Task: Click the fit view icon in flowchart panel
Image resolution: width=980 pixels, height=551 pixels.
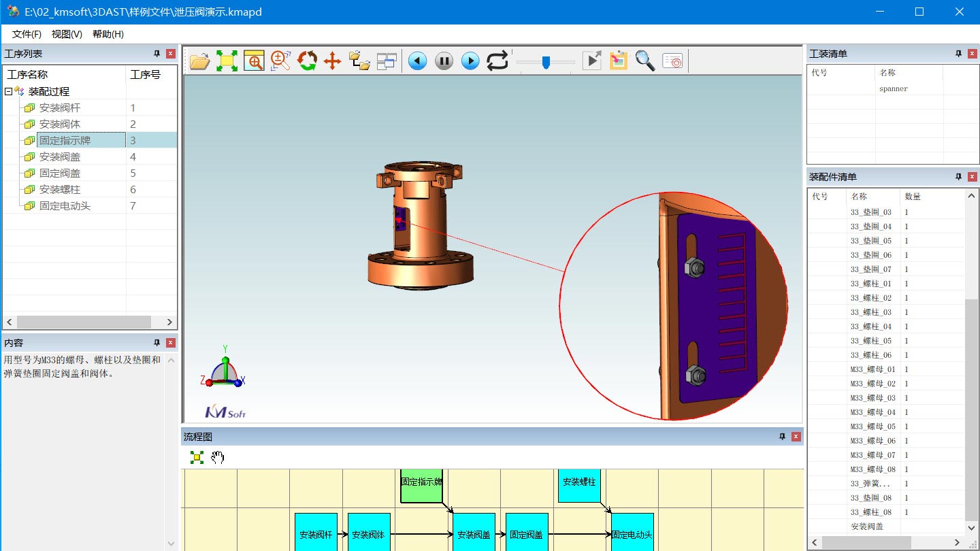Action: (x=197, y=457)
